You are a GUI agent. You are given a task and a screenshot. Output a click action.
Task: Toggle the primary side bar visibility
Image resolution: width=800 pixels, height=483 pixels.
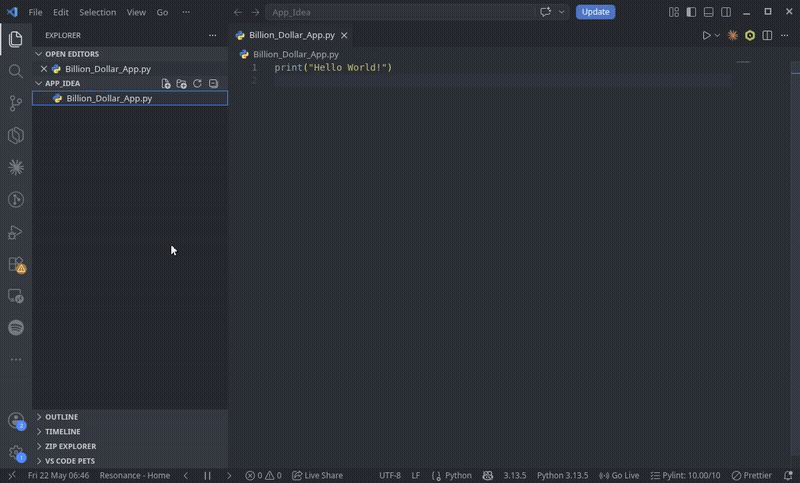click(x=691, y=12)
